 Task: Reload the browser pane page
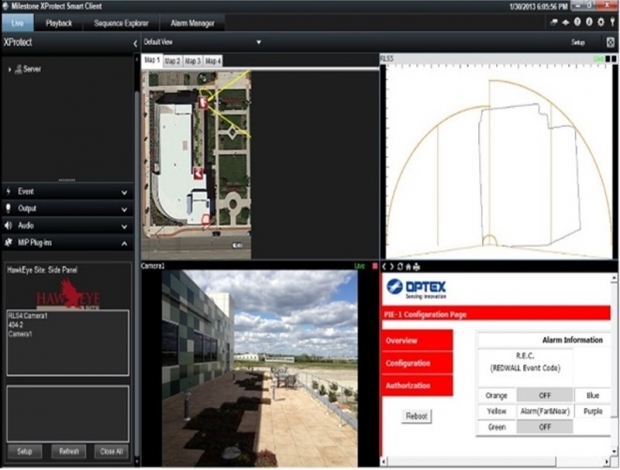click(400, 267)
